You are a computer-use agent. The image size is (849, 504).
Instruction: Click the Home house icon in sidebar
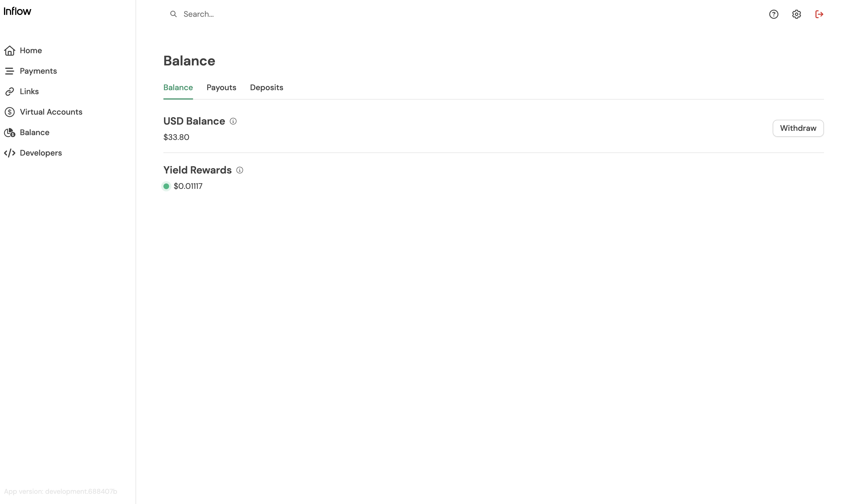(9, 51)
